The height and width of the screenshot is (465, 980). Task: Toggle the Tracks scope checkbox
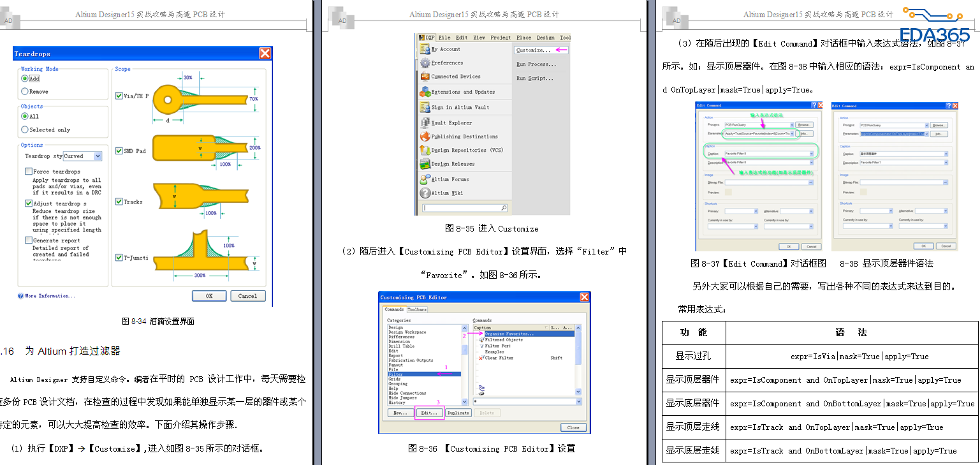click(119, 202)
